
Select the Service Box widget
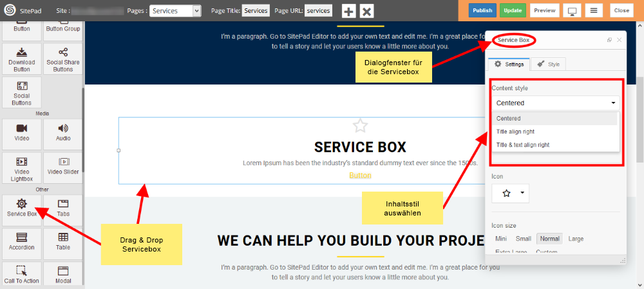pos(22,210)
